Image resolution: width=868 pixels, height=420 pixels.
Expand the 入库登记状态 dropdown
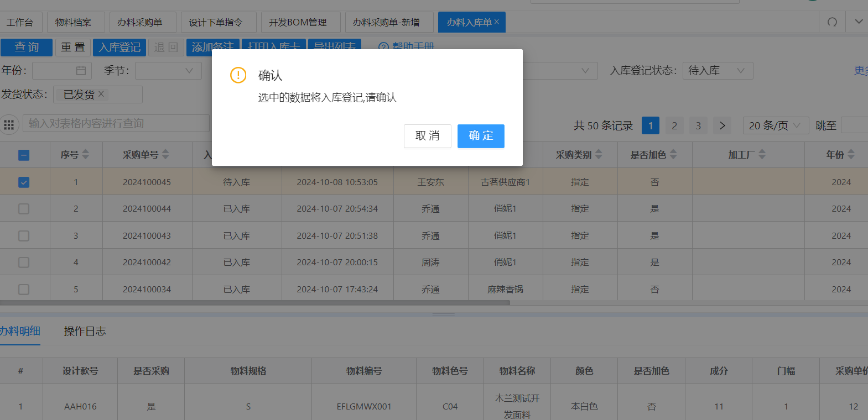coord(718,71)
